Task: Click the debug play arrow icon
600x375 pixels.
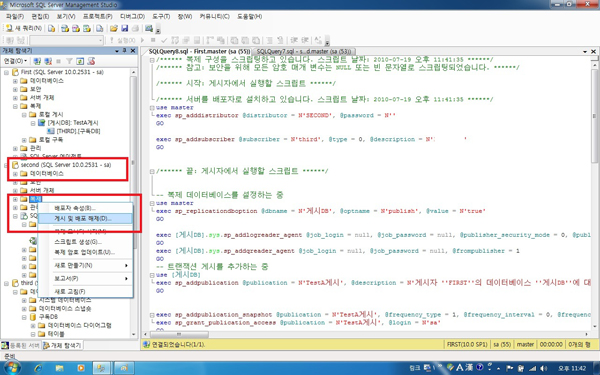Action: (x=142, y=40)
